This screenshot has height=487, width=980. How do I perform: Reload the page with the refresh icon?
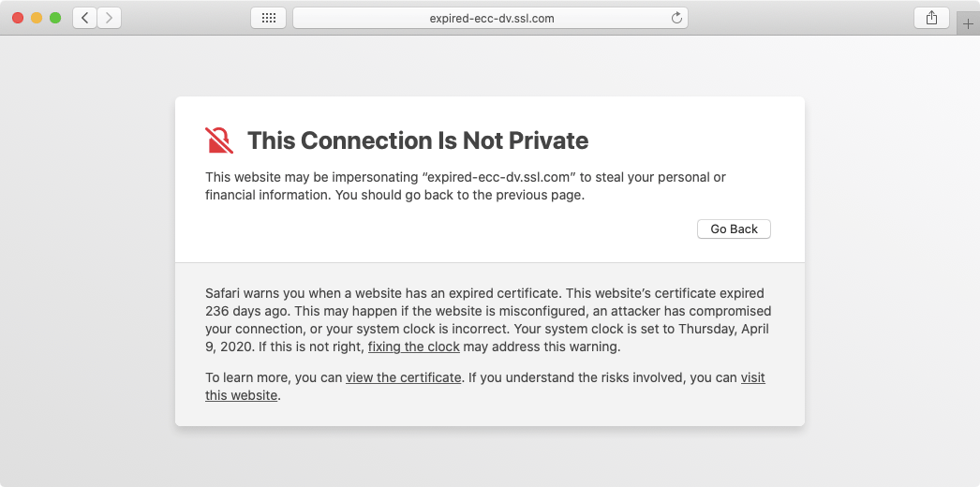(x=676, y=18)
